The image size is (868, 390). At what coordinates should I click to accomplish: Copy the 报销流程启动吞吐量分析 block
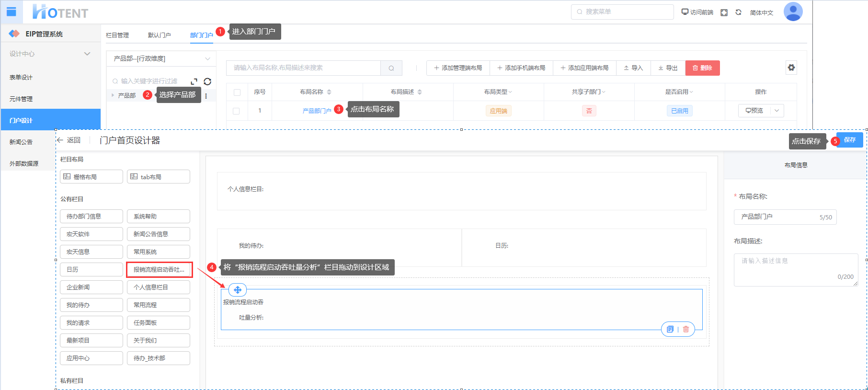(x=670, y=329)
